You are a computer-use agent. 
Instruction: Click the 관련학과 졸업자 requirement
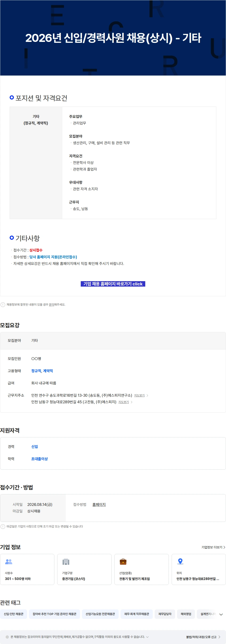pos(85,169)
